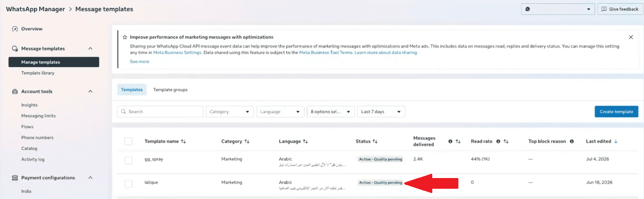Sort by Category arrows

[x=247, y=141]
